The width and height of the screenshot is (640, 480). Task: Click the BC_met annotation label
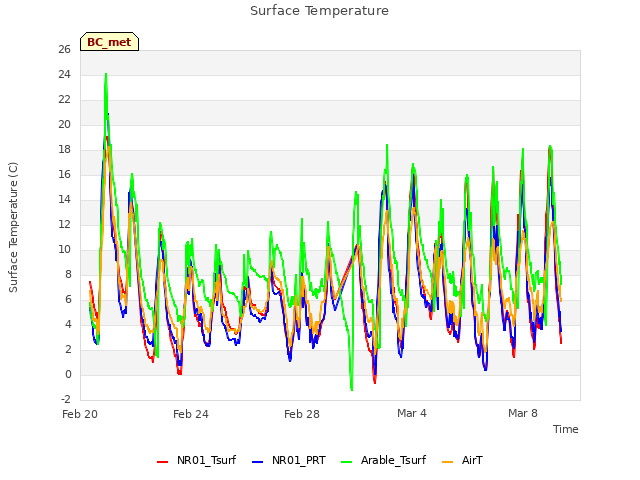click(109, 42)
